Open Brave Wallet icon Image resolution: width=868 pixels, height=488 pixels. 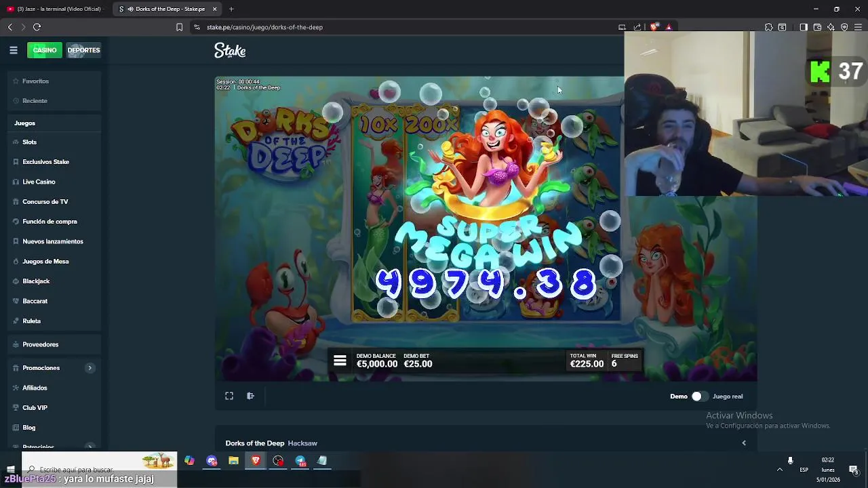pyautogui.click(x=817, y=27)
